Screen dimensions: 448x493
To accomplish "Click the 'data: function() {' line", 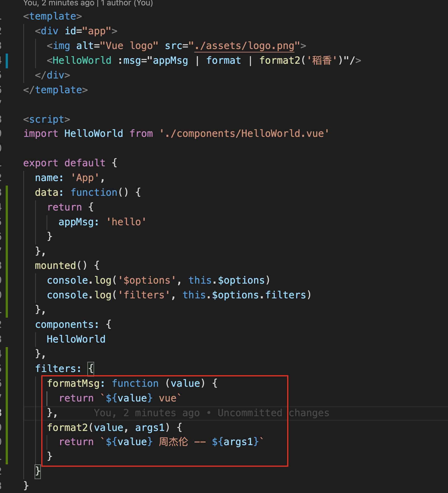I will click(88, 192).
